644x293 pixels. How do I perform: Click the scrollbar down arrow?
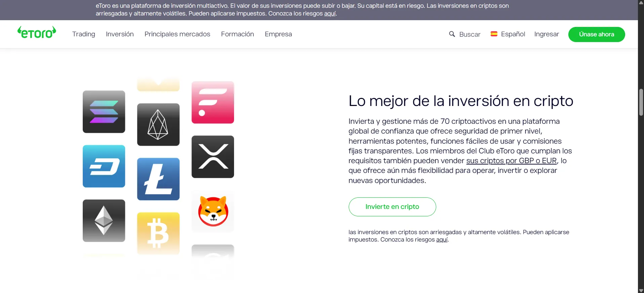click(x=641, y=290)
